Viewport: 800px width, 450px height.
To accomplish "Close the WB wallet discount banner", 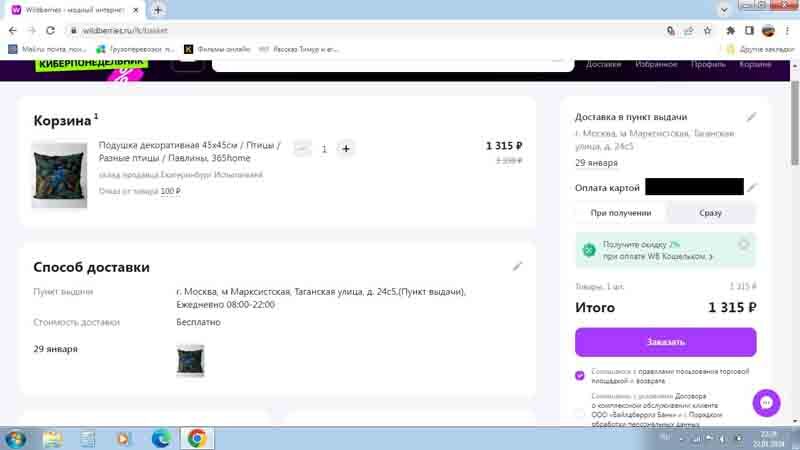I will 744,245.
